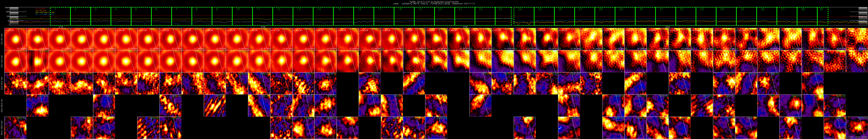The image size is (868, 139).
Task: Open the 01:47:28 image in 12.0-25.0 keV row
Action: click(414, 83)
